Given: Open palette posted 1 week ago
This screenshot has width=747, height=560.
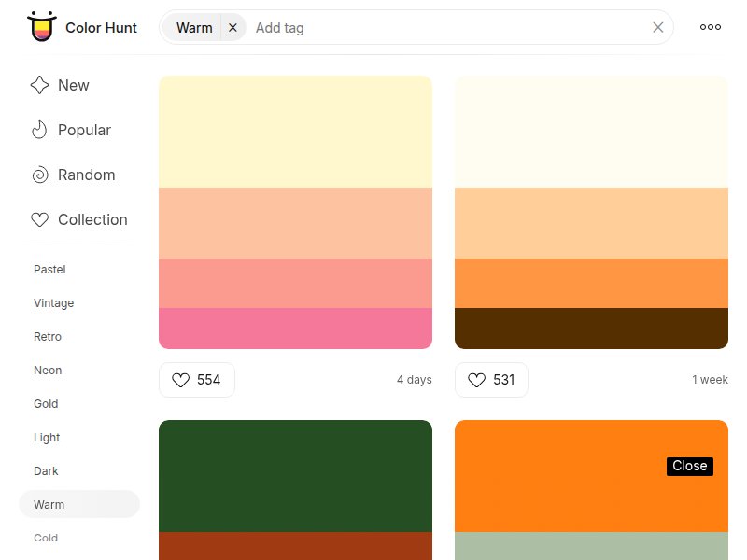Looking at the screenshot, I should coord(591,212).
